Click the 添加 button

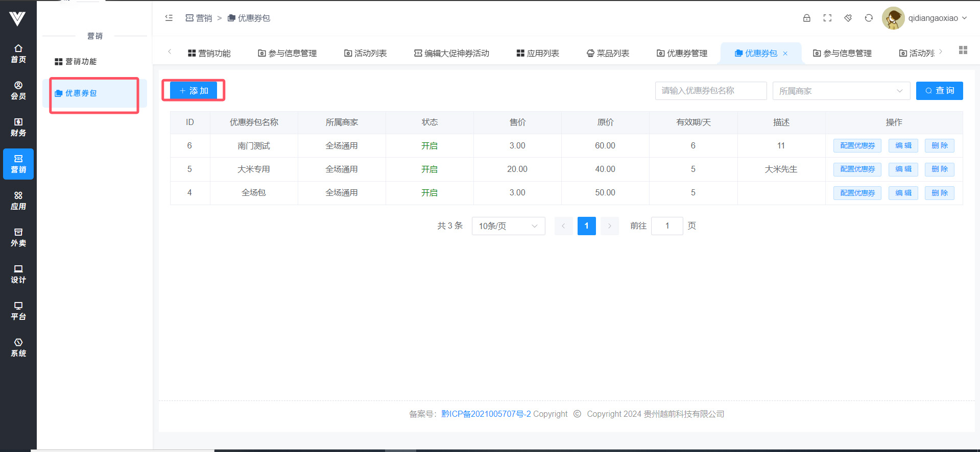point(194,91)
